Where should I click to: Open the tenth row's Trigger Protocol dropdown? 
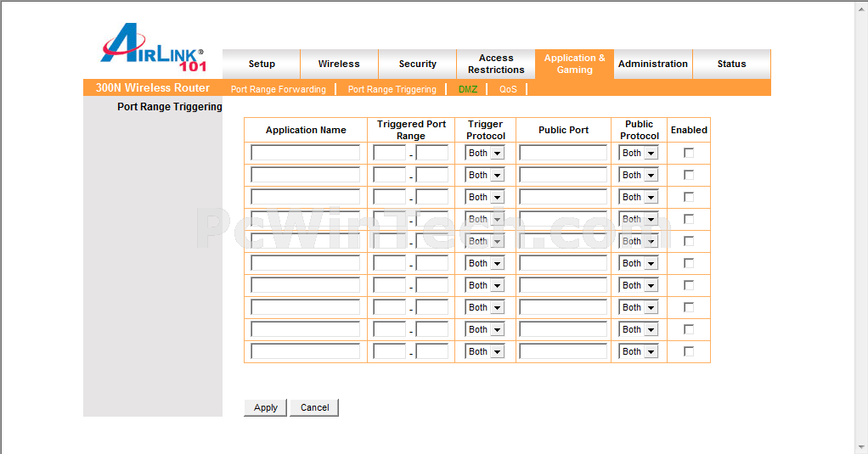coord(485,352)
